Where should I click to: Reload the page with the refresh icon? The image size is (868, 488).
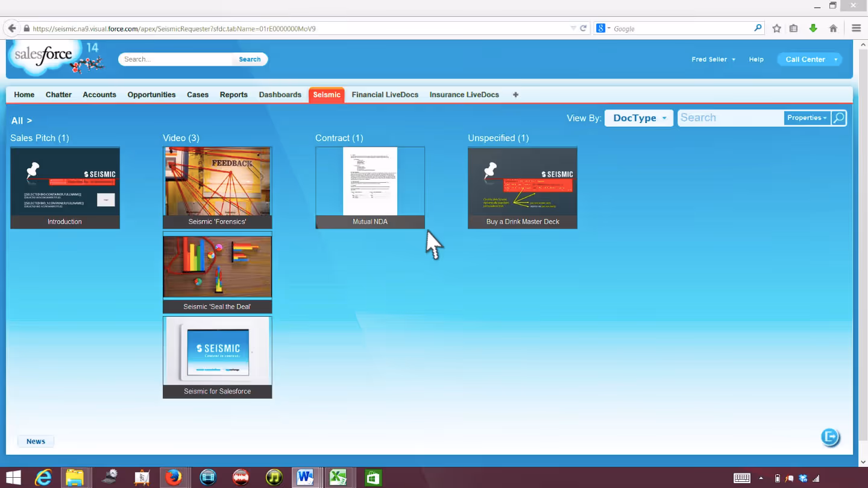point(583,28)
